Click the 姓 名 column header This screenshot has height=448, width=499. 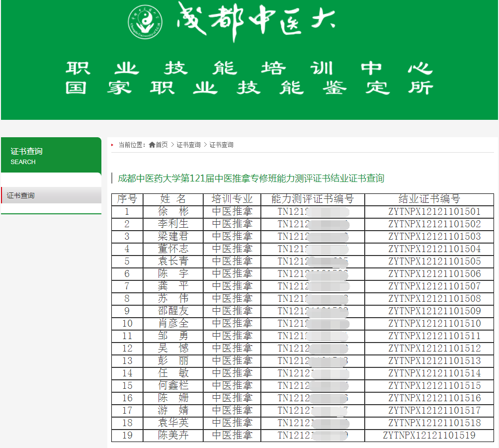click(173, 199)
